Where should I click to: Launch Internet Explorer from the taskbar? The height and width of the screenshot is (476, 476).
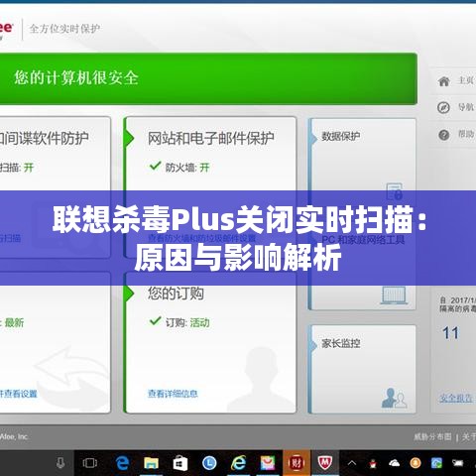238,463
